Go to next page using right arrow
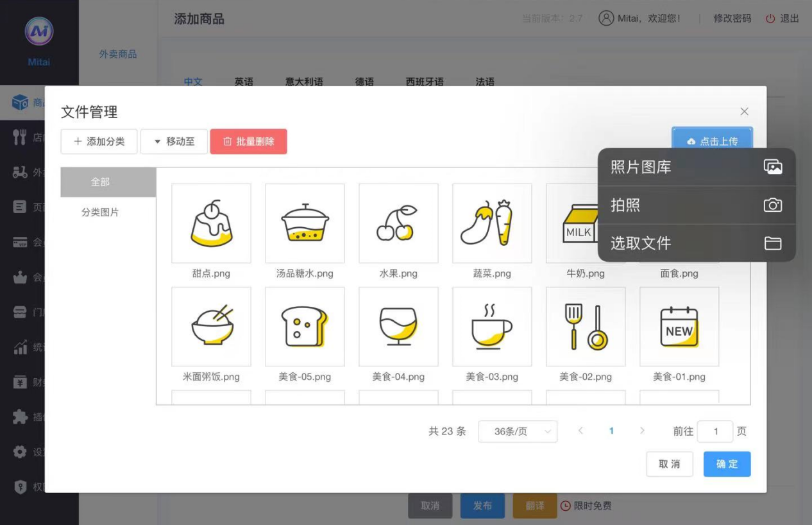Image resolution: width=812 pixels, height=525 pixels. click(x=642, y=431)
